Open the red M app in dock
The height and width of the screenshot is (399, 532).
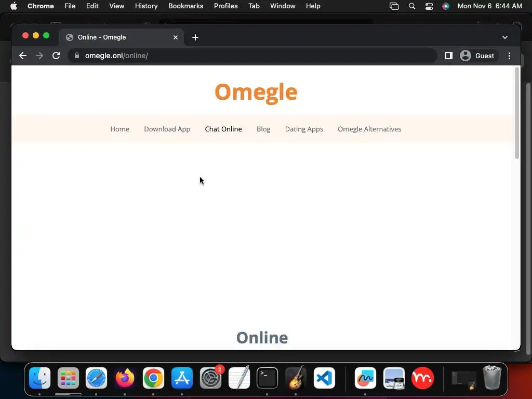(x=422, y=378)
